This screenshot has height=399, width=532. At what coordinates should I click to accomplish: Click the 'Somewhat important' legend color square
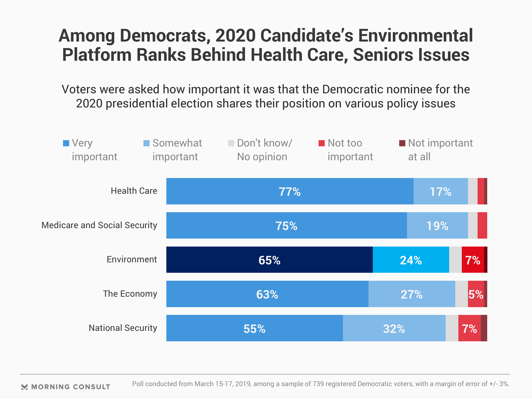(146, 143)
